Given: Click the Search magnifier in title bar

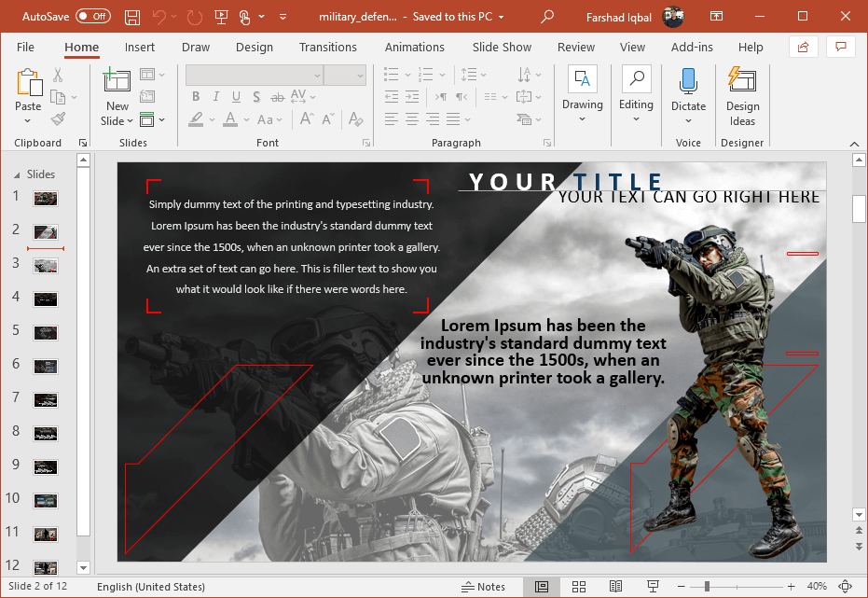Looking at the screenshot, I should coord(547,17).
